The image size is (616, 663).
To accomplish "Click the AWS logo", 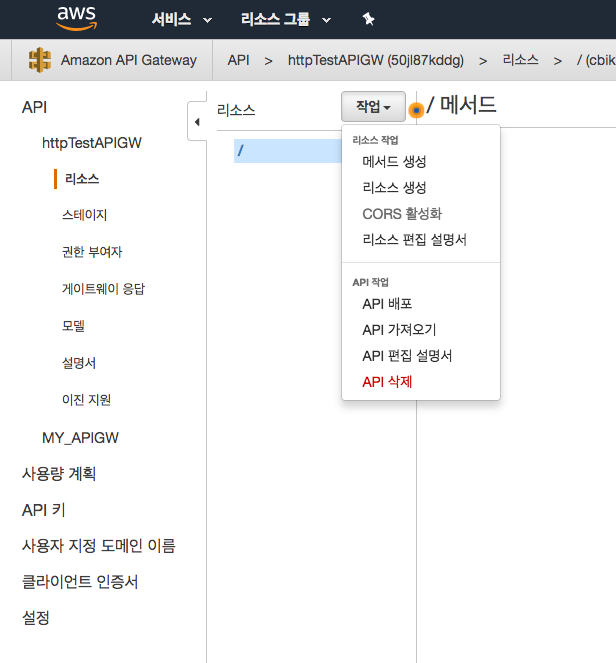I will [x=77, y=18].
